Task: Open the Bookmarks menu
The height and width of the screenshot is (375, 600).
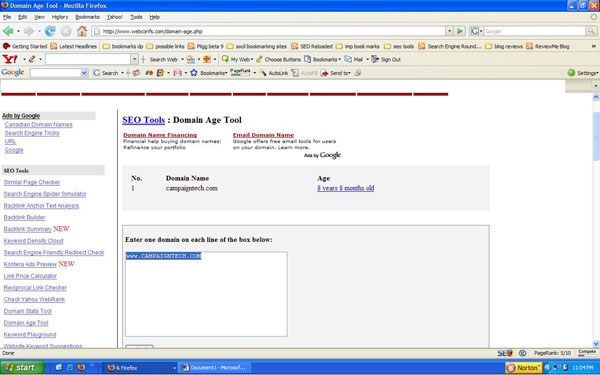Action: pyautogui.click(x=87, y=17)
